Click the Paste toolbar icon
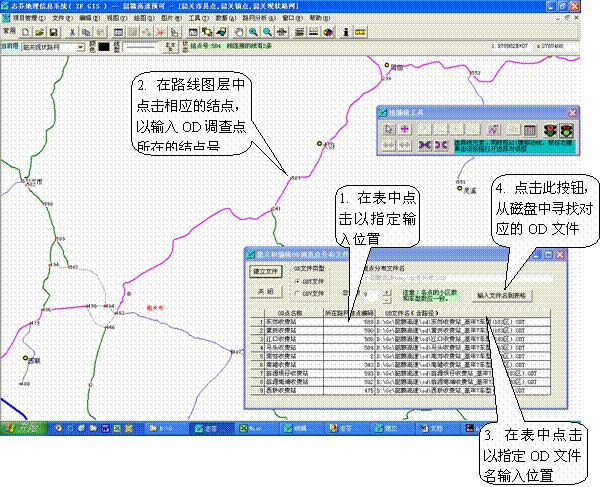Image resolution: width=603 pixels, height=487 pixels. click(100, 33)
